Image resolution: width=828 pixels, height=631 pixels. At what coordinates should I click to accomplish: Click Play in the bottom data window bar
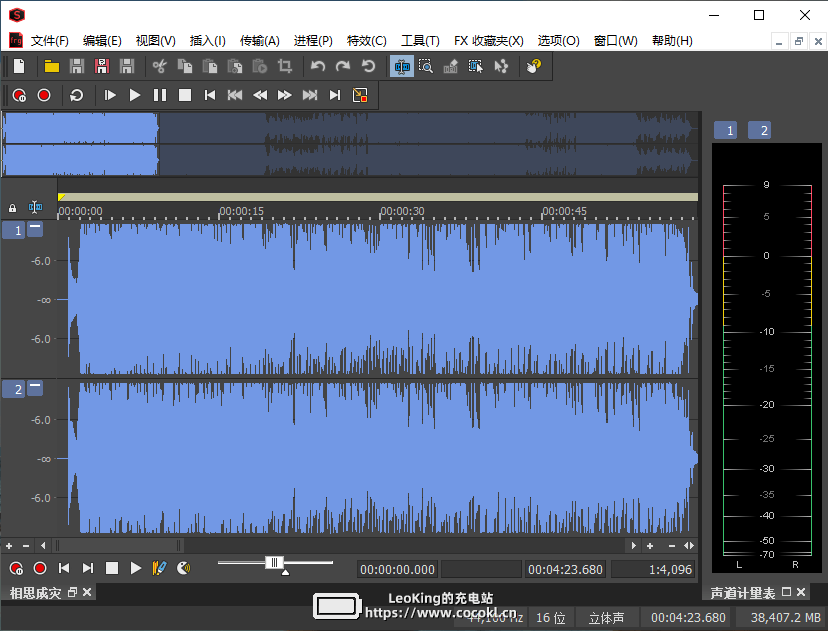[136, 568]
